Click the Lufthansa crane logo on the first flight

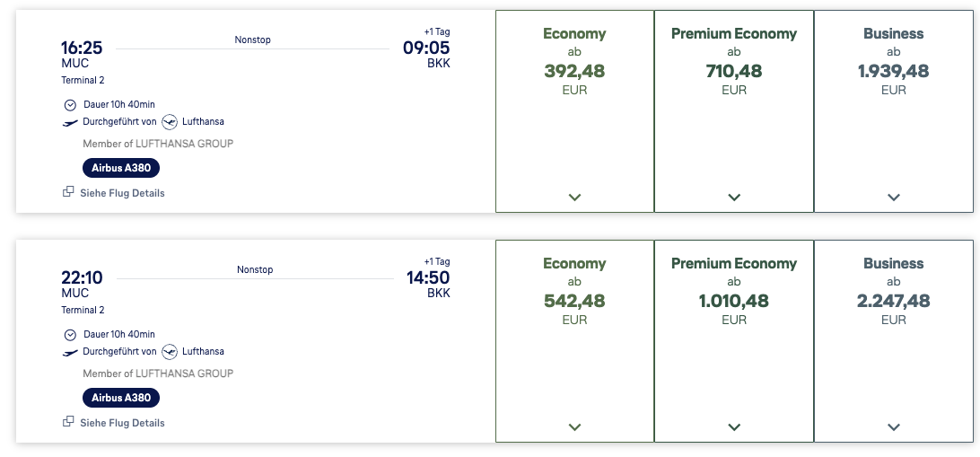(x=170, y=122)
